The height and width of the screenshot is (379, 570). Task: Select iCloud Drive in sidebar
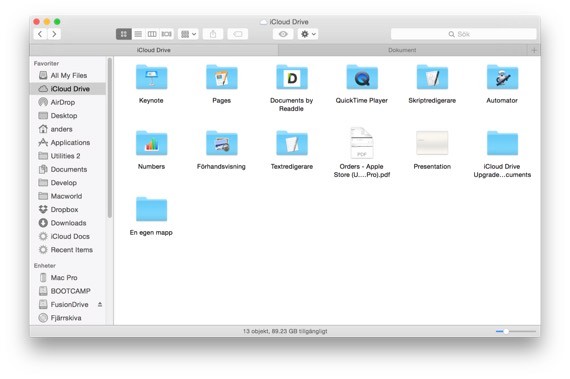[x=68, y=89]
